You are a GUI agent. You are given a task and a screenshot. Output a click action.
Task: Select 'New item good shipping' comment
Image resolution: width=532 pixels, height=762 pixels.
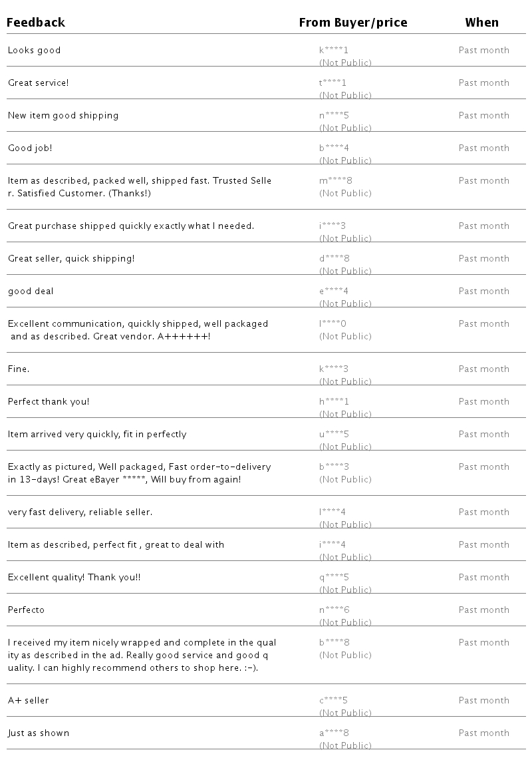[x=63, y=116]
